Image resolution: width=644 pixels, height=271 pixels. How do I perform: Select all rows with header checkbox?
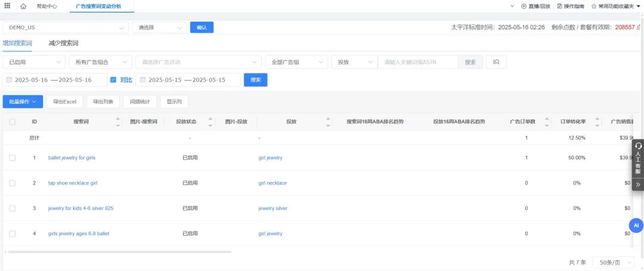[13, 122]
